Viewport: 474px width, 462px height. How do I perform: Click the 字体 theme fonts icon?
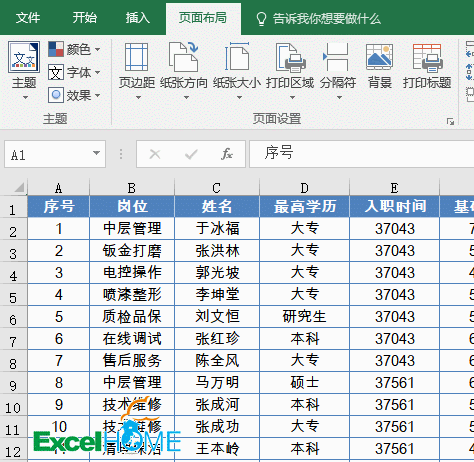56,72
